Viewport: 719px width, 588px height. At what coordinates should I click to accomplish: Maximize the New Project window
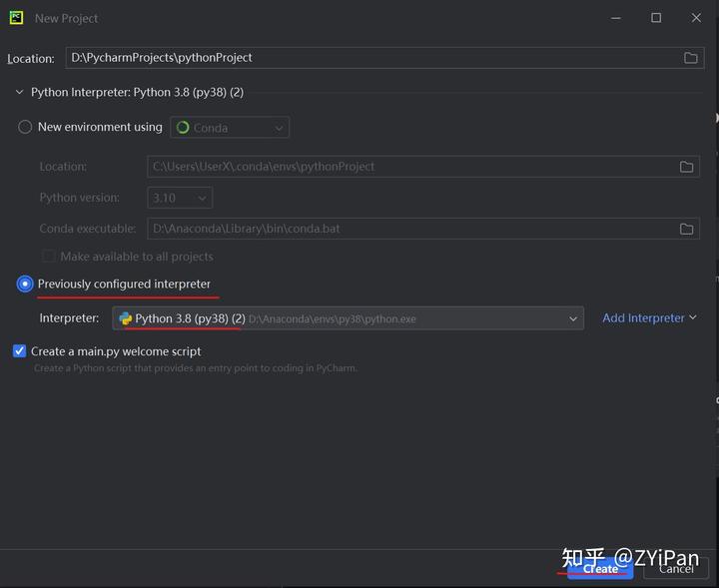pos(656,18)
